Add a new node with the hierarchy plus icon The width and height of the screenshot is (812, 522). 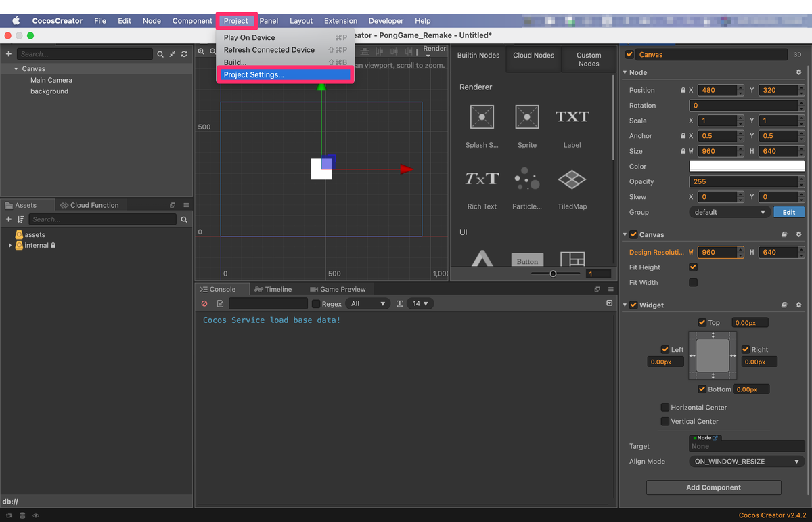(x=9, y=54)
